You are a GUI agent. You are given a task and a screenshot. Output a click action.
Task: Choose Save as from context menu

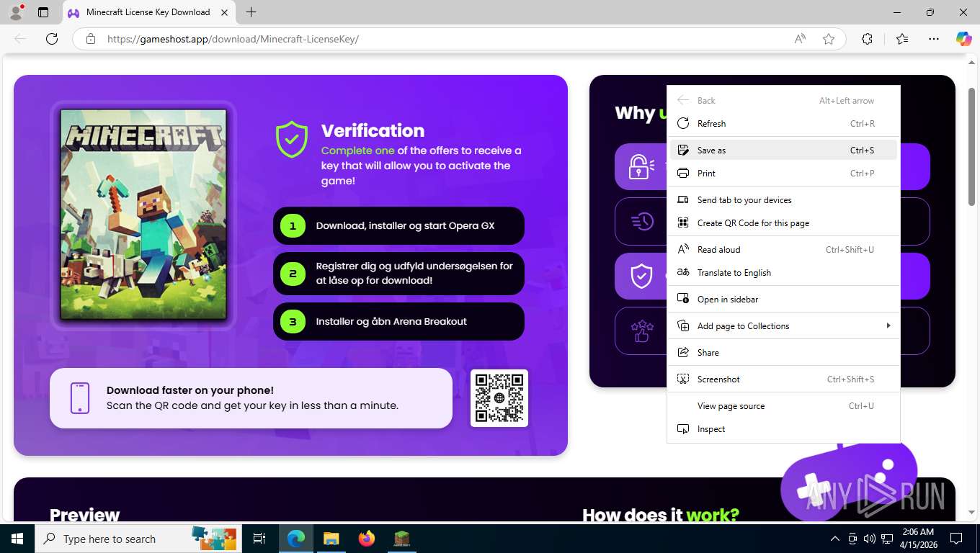click(783, 150)
